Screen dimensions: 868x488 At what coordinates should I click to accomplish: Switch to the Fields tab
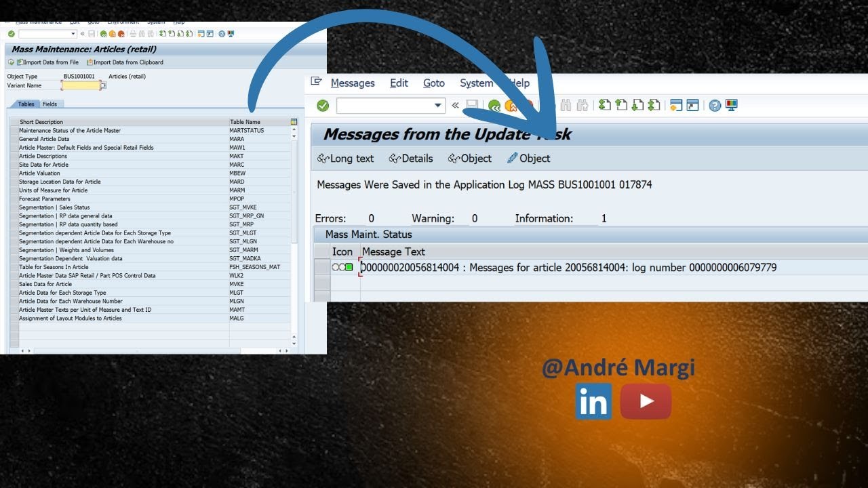(50, 104)
